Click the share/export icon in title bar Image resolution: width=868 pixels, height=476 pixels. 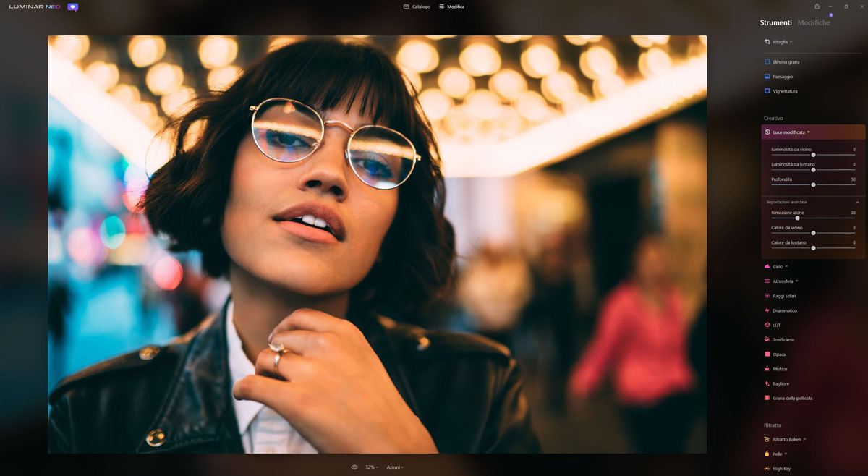(817, 7)
